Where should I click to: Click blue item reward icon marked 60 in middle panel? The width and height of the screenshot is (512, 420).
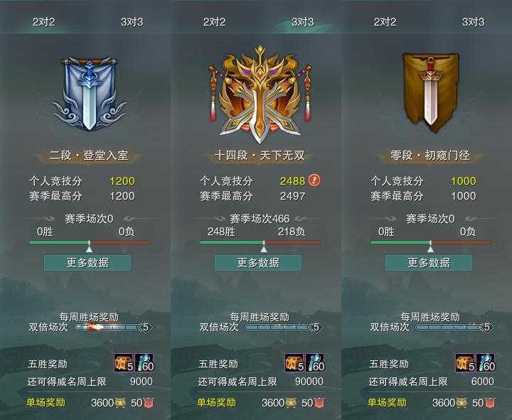pos(315,362)
